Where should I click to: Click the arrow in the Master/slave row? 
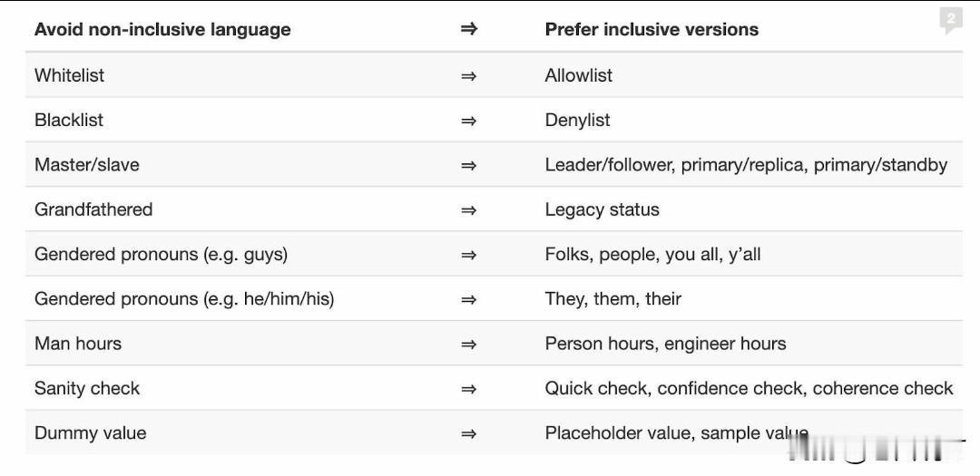coord(468,165)
